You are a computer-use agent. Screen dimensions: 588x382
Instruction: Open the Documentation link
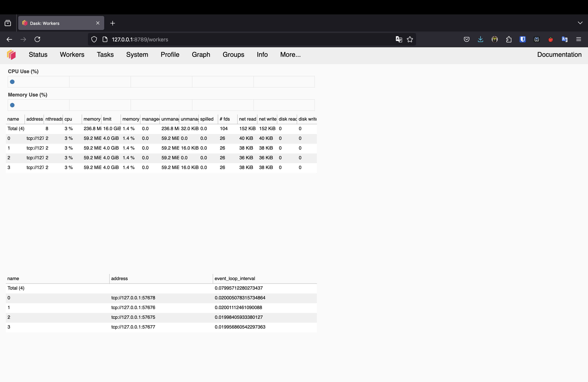click(559, 55)
